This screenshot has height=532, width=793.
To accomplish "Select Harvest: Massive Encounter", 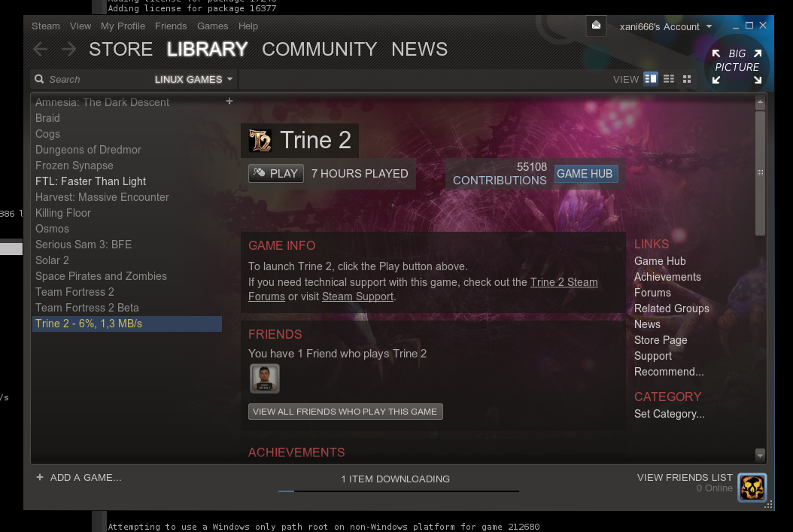I will (126, 196).
